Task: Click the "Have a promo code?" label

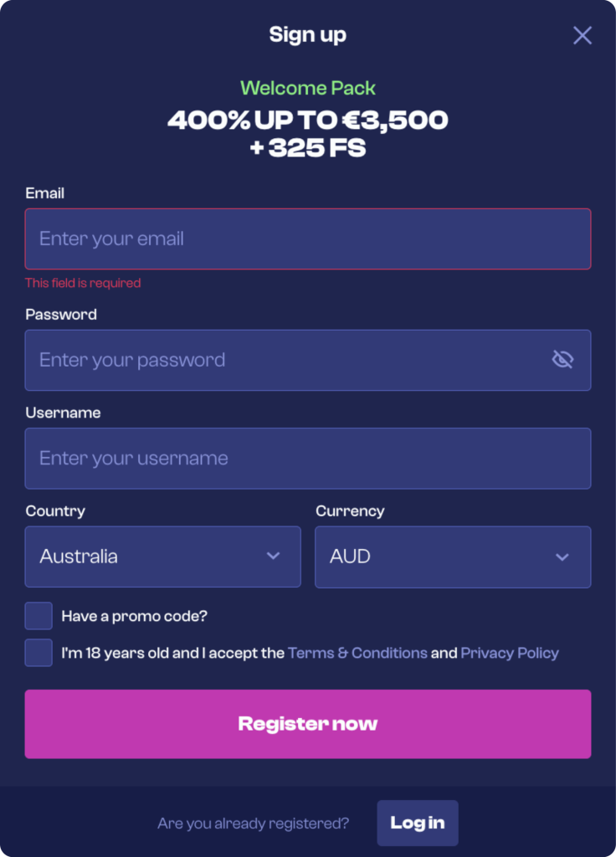Action: [x=134, y=616]
